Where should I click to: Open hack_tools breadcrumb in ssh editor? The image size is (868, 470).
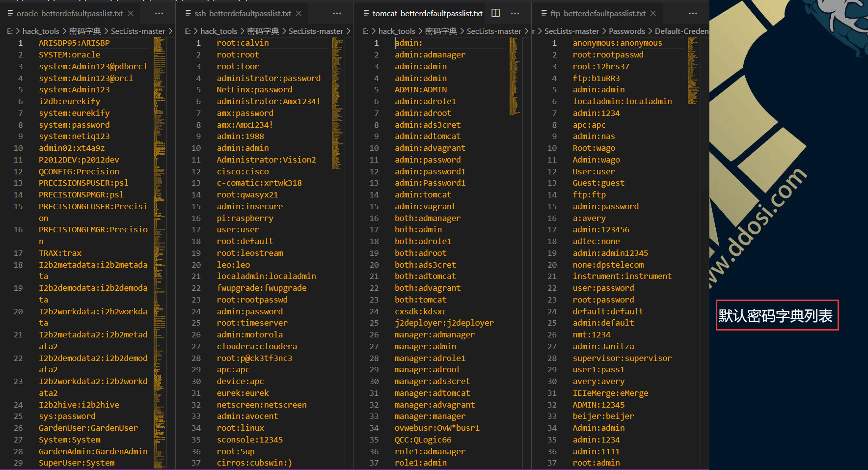pos(219,31)
